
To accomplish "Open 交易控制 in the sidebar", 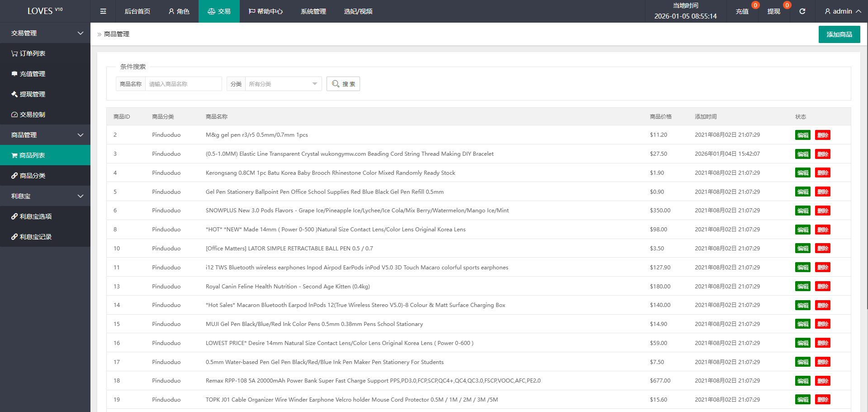I will 28,115.
